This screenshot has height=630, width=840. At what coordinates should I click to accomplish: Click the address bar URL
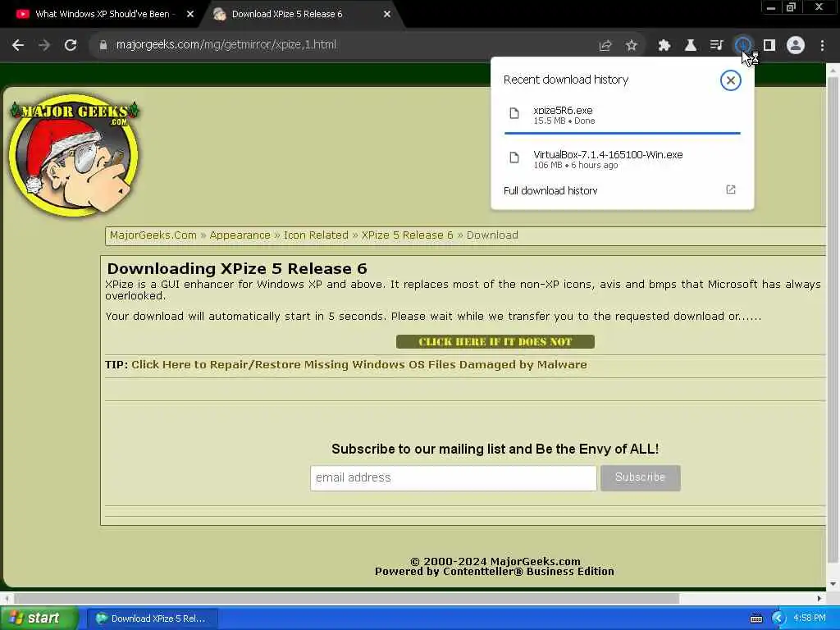tap(226, 45)
